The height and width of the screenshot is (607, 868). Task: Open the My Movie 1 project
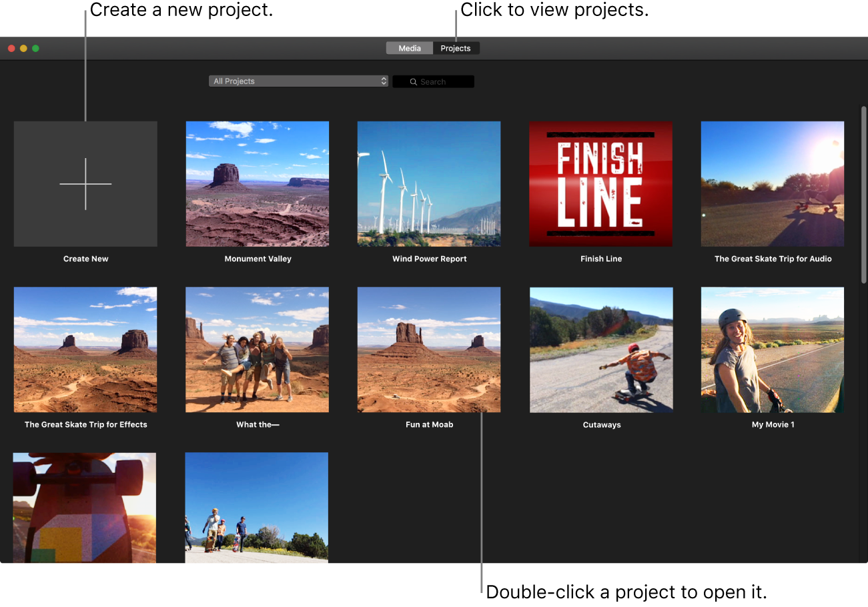(x=772, y=350)
